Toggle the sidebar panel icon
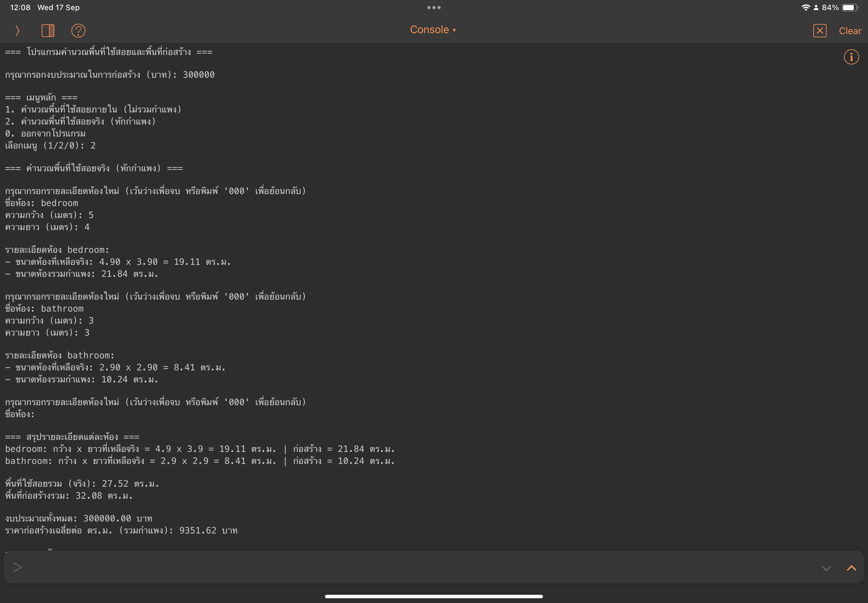This screenshot has width=868, height=603. 48,31
